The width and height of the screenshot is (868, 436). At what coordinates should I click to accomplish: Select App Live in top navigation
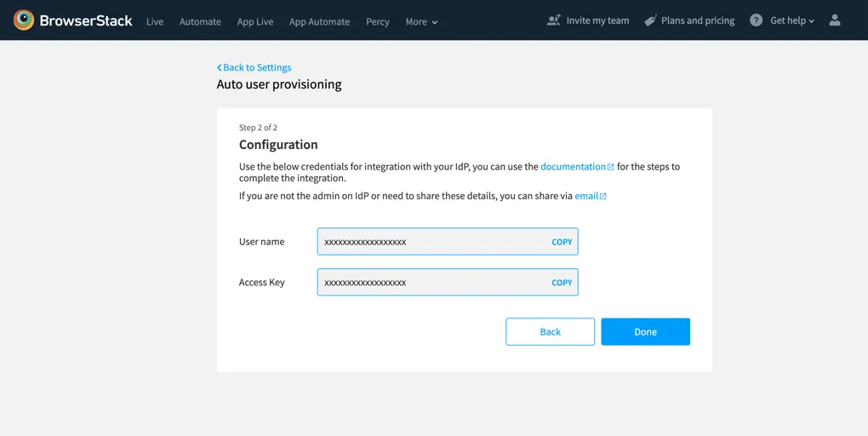[x=255, y=21]
